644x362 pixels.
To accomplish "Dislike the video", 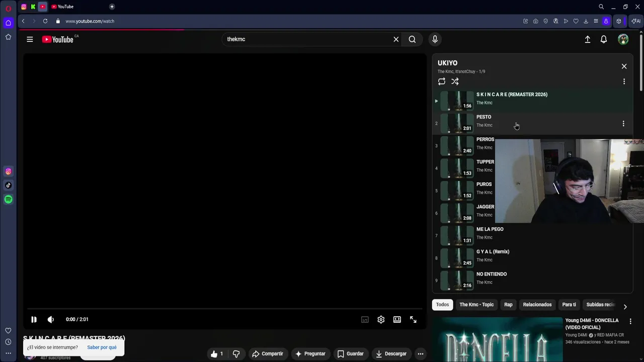I will (x=236, y=354).
